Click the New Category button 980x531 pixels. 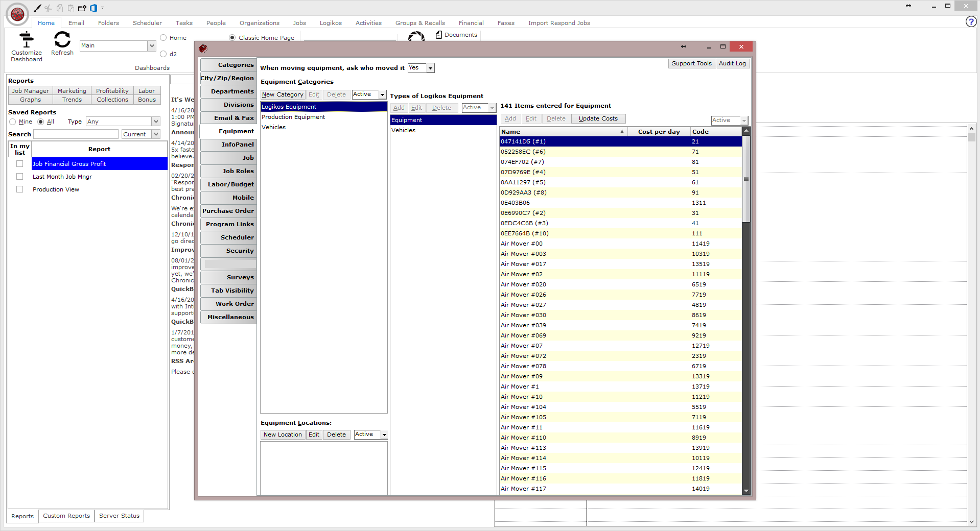pyautogui.click(x=283, y=94)
